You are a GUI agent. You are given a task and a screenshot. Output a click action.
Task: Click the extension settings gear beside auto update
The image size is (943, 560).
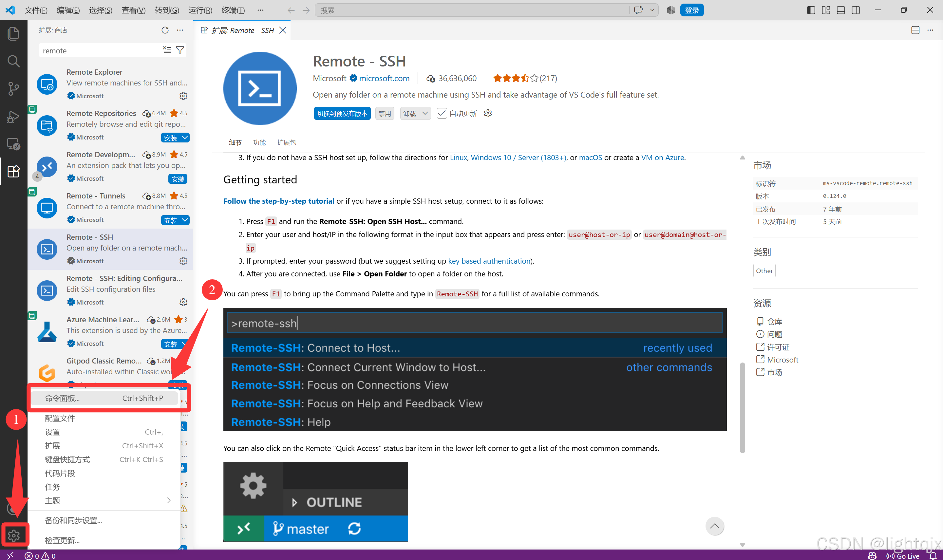tap(488, 114)
